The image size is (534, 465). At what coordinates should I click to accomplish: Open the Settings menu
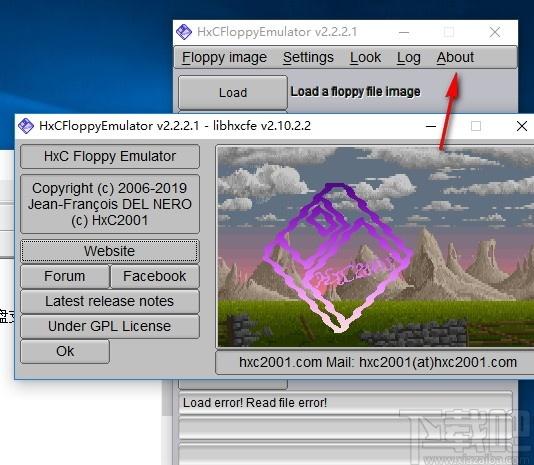[308, 58]
